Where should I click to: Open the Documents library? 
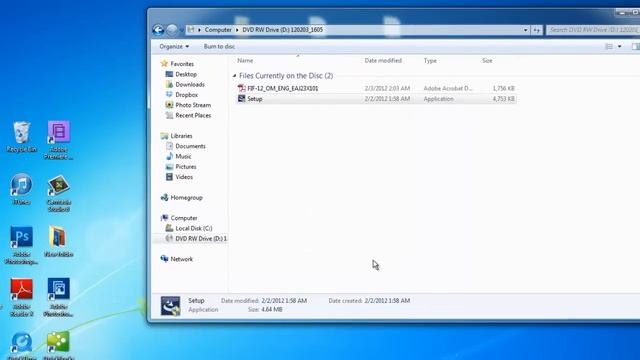click(x=190, y=146)
